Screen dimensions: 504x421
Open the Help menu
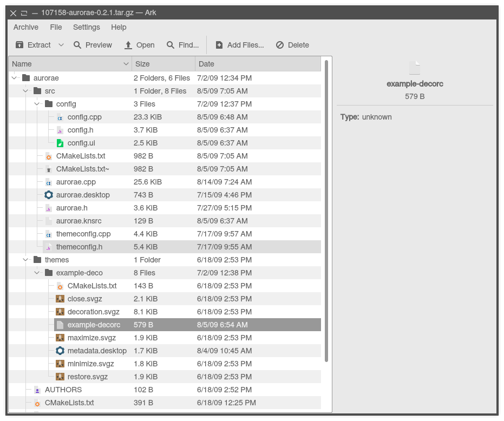click(x=119, y=27)
